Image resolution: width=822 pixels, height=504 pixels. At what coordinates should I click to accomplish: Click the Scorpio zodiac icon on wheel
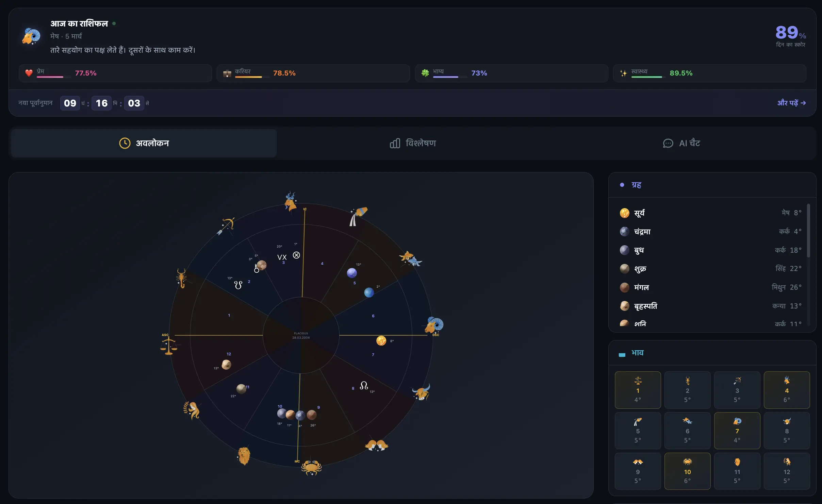pos(181,278)
